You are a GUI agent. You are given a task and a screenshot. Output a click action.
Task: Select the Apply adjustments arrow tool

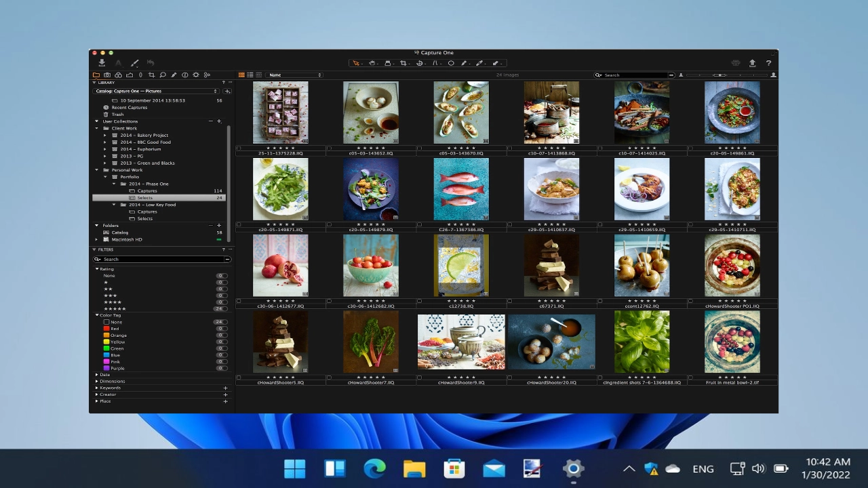(x=496, y=63)
